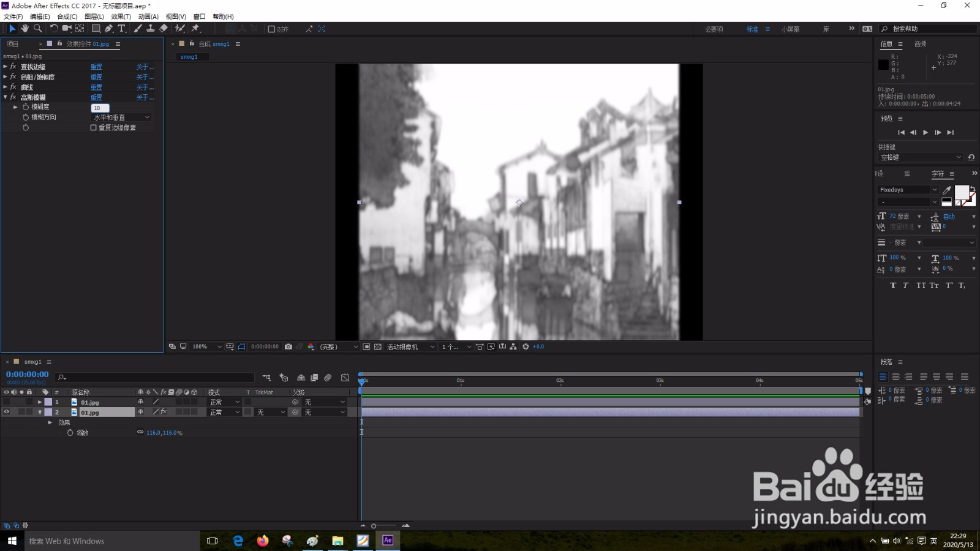
Task: Select the Brush tool
Action: click(138, 28)
